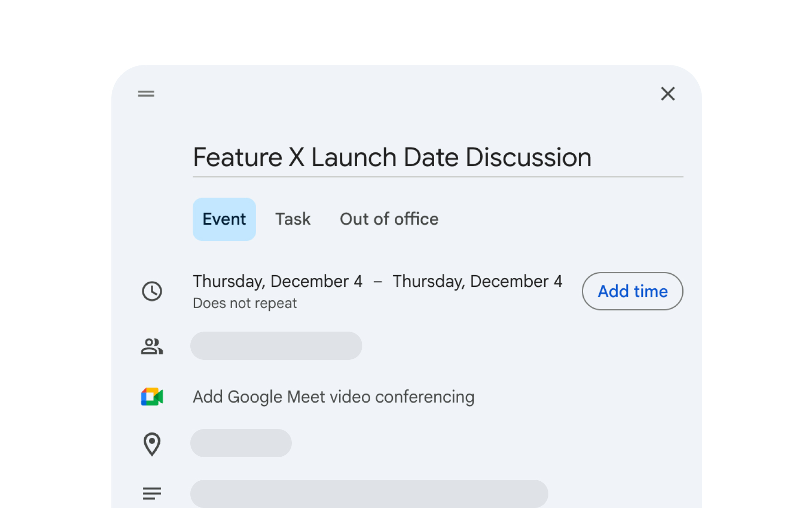
Task: Keep Event mode selected
Action: click(224, 219)
